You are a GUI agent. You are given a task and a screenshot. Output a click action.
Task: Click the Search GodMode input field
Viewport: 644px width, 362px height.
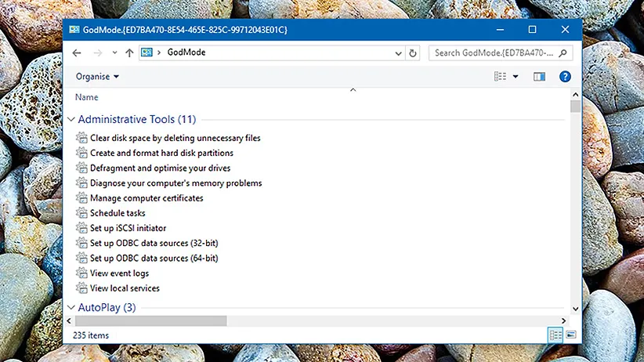click(494, 52)
